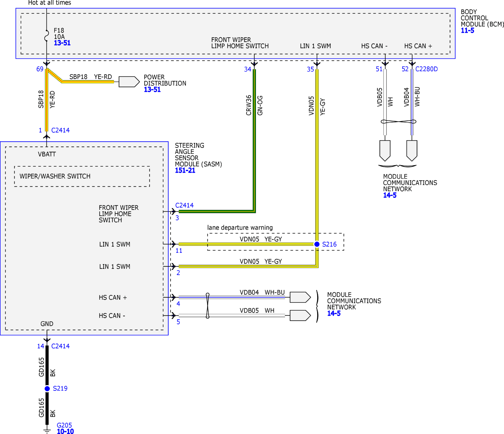Click the Power Distribution arrow connector symbol
The width and height of the screenshot is (504, 434).
[129, 82]
